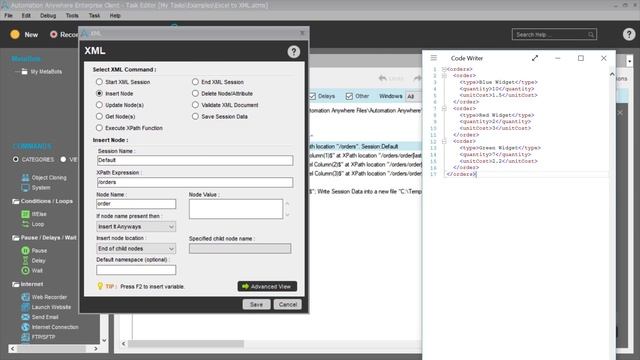Open the Windows filter dropdown showing All
This screenshot has width=640, height=360.
414,96
